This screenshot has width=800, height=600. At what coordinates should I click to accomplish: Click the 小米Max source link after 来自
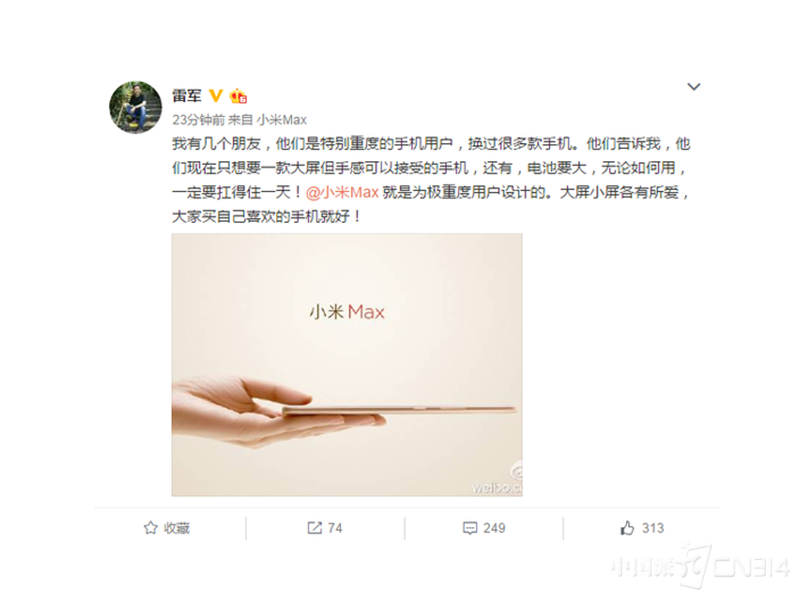point(282,120)
